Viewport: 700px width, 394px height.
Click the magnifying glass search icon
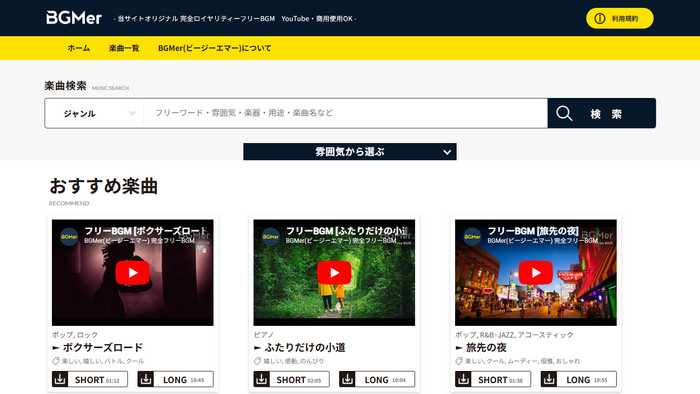pos(564,113)
